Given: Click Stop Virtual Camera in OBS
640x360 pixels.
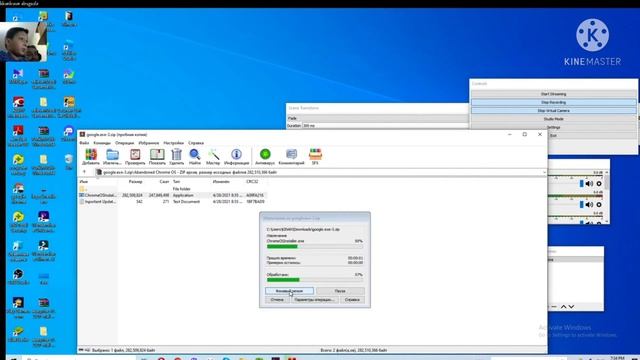Looking at the screenshot, I should click(553, 111).
